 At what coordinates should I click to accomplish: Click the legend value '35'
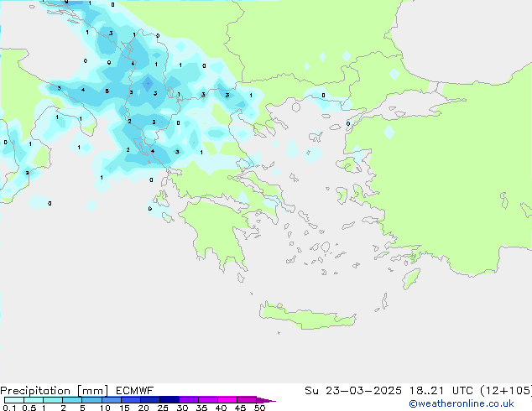click(x=201, y=408)
